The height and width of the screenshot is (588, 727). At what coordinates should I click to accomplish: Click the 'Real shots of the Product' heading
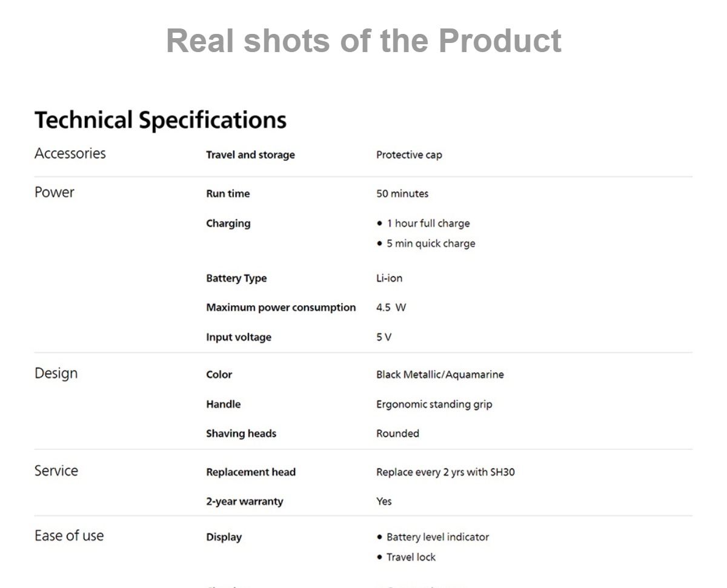click(363, 41)
